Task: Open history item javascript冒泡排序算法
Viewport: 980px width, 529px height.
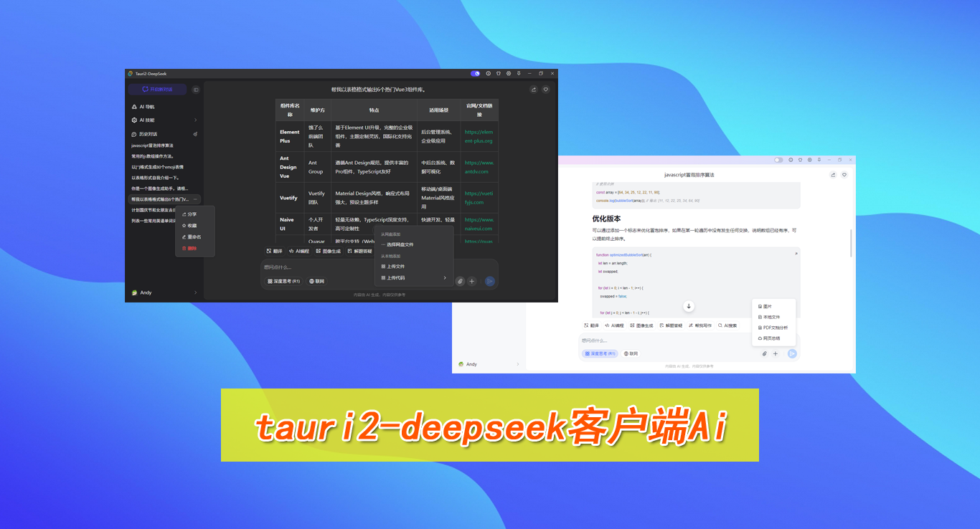Action: 152,146
